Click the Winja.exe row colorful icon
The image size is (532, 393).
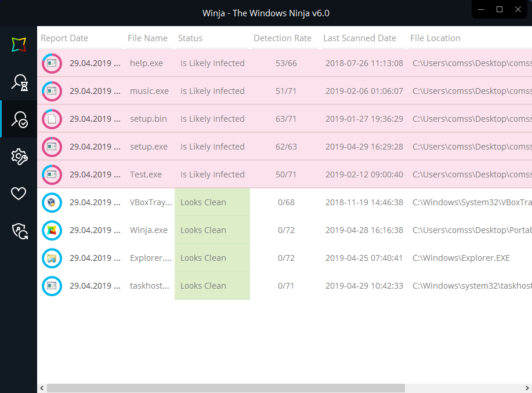[52, 230]
